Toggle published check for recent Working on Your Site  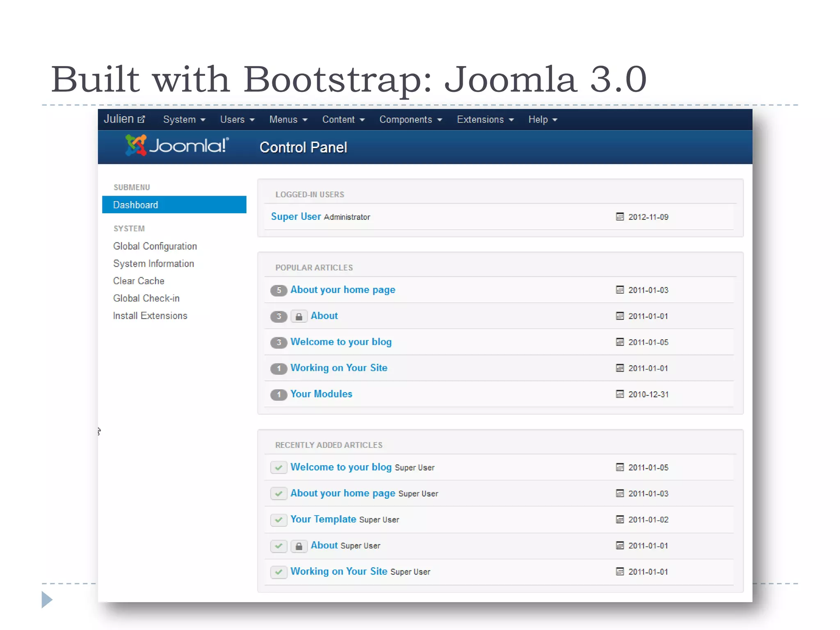click(x=279, y=572)
